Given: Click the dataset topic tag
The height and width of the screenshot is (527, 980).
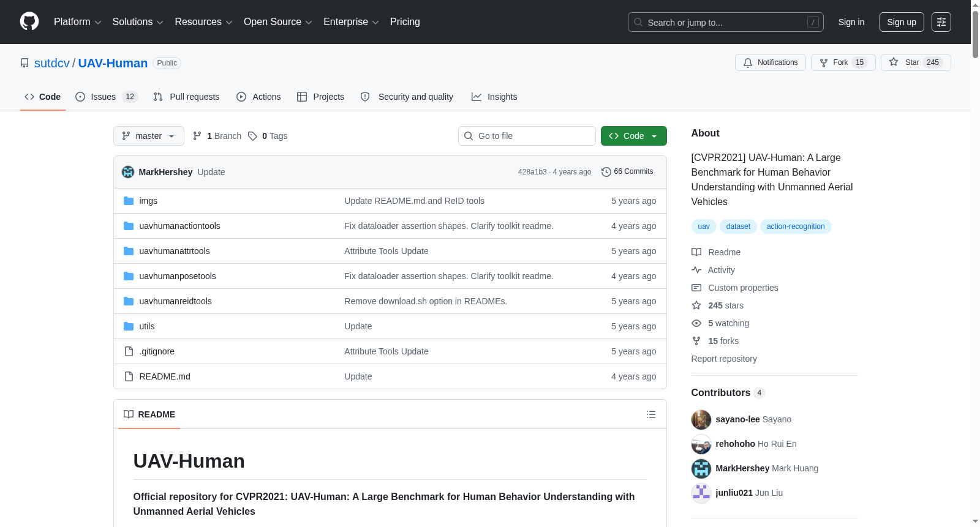Looking at the screenshot, I should pos(738,226).
